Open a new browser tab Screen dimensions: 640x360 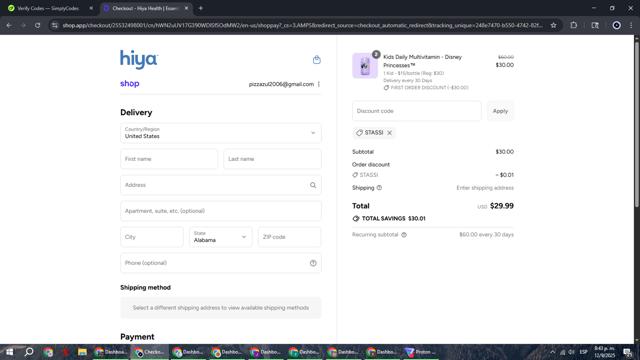(x=200, y=8)
